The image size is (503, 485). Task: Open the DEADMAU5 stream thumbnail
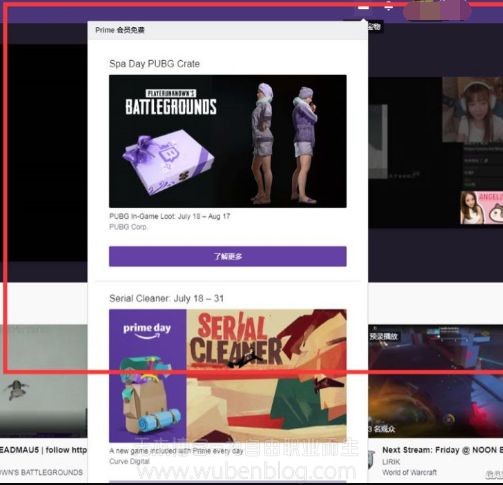pyautogui.click(x=44, y=381)
